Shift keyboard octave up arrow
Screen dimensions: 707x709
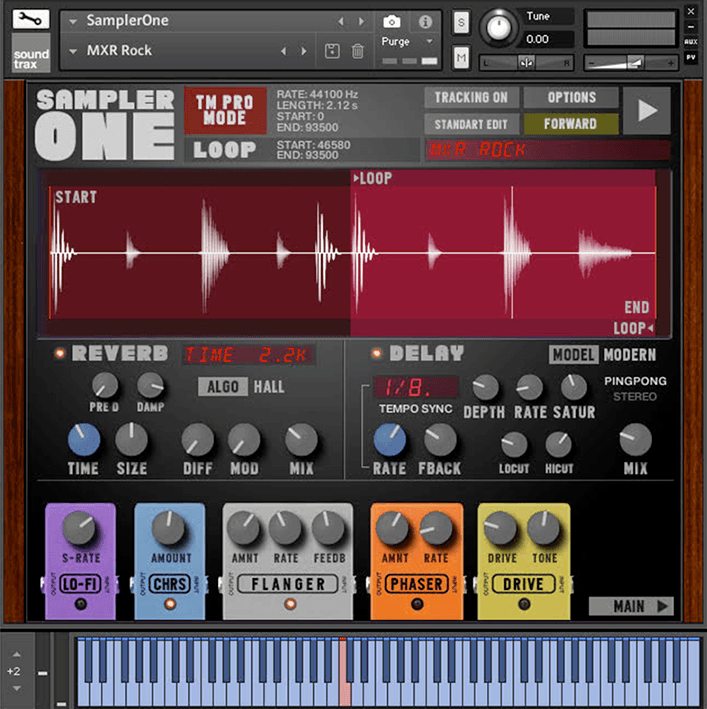[x=16, y=654]
